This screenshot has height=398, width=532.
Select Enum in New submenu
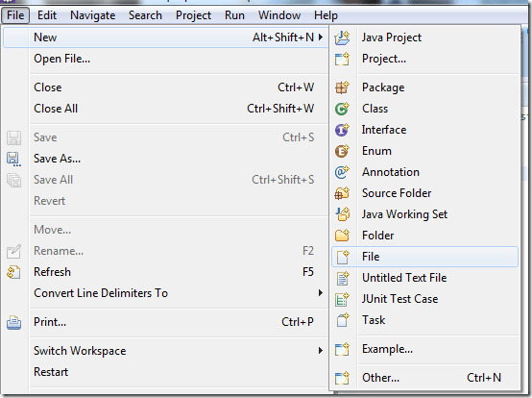point(424,151)
